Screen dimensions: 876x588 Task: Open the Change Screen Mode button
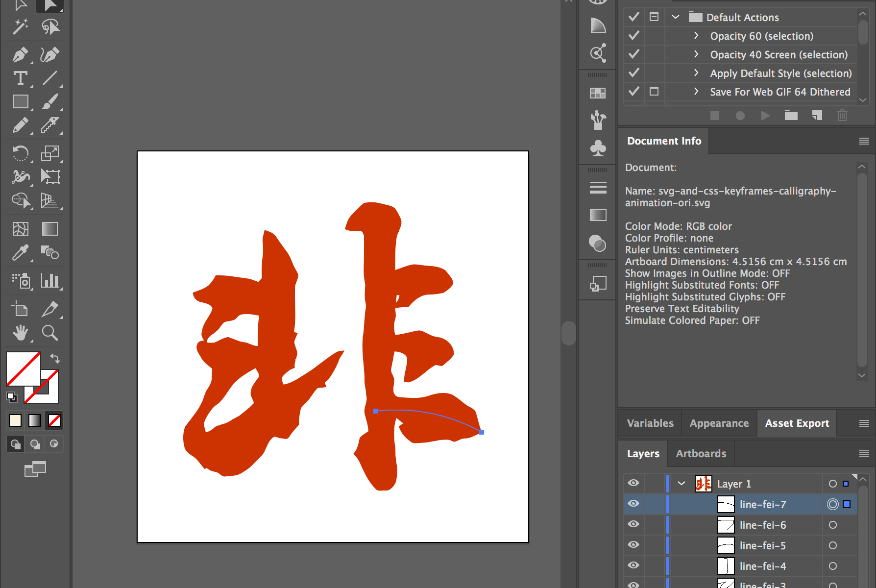tap(35, 469)
